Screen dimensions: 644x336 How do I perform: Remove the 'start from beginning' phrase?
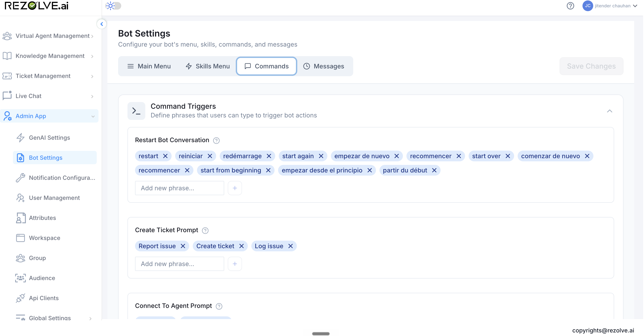pos(268,170)
